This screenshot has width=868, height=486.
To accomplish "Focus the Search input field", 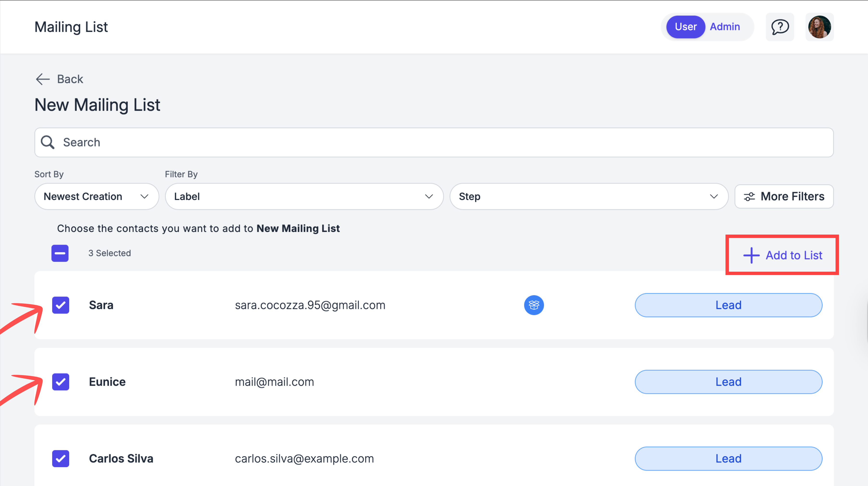I will coord(434,142).
